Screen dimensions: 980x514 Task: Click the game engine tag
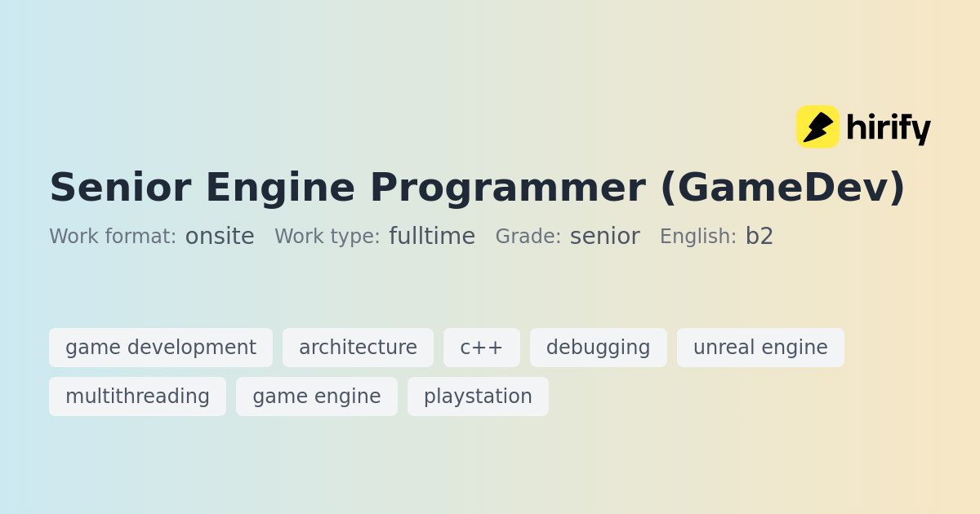(x=317, y=397)
